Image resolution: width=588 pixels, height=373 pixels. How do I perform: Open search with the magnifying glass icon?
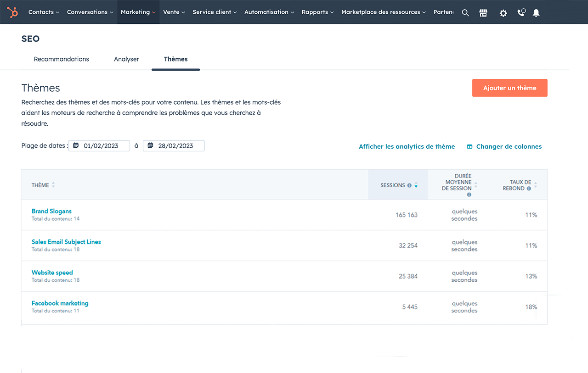(x=465, y=13)
